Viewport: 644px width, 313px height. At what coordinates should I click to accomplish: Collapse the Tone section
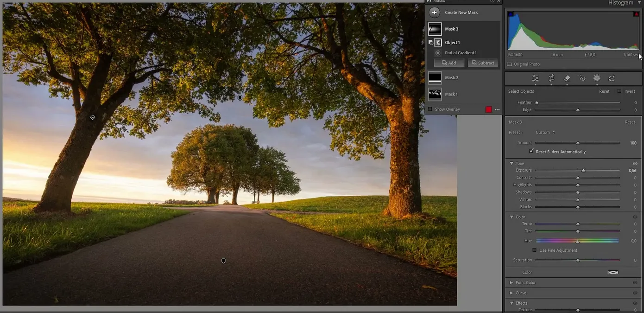click(511, 164)
